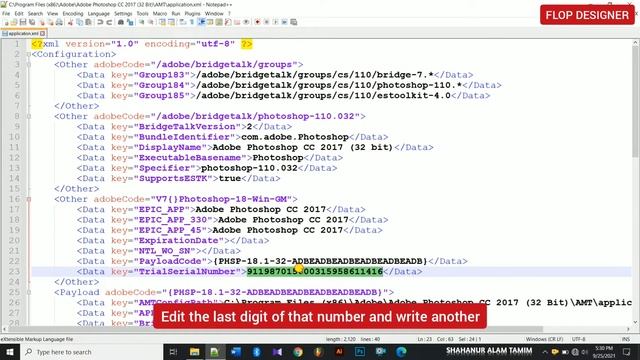The width and height of the screenshot is (640, 360).
Task: Collapse the Payload block fold marker
Action: pyautogui.click(x=29, y=292)
